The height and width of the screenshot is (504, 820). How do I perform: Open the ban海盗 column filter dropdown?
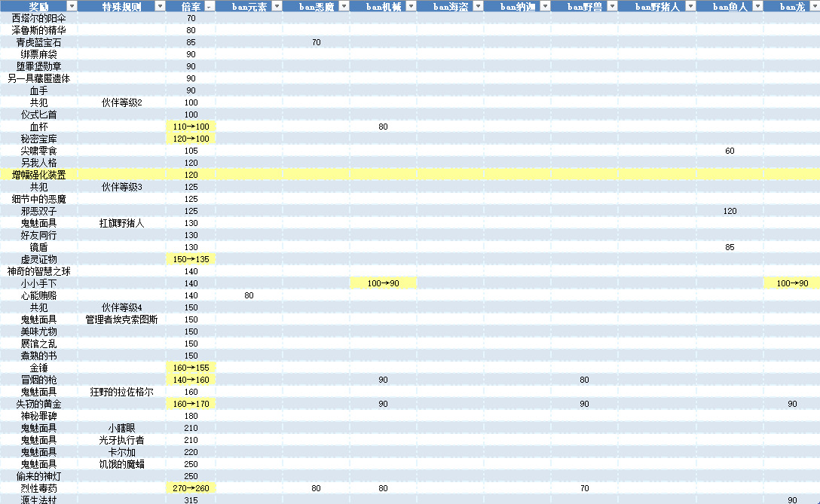tap(478, 6)
